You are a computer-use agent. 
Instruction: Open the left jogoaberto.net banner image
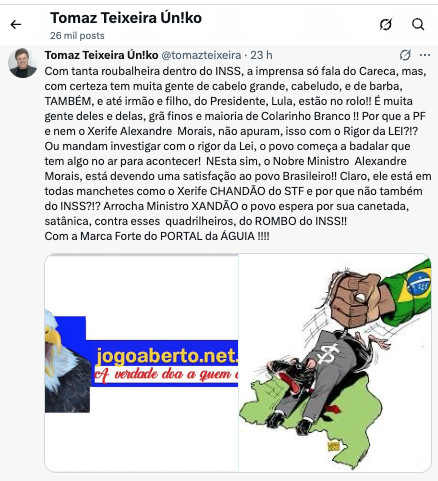[x=141, y=363]
